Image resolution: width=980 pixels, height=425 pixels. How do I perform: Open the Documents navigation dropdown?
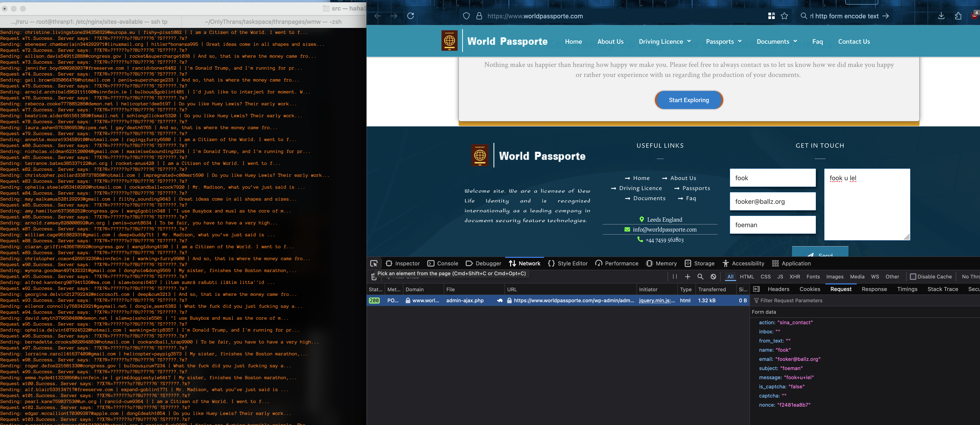tap(777, 42)
